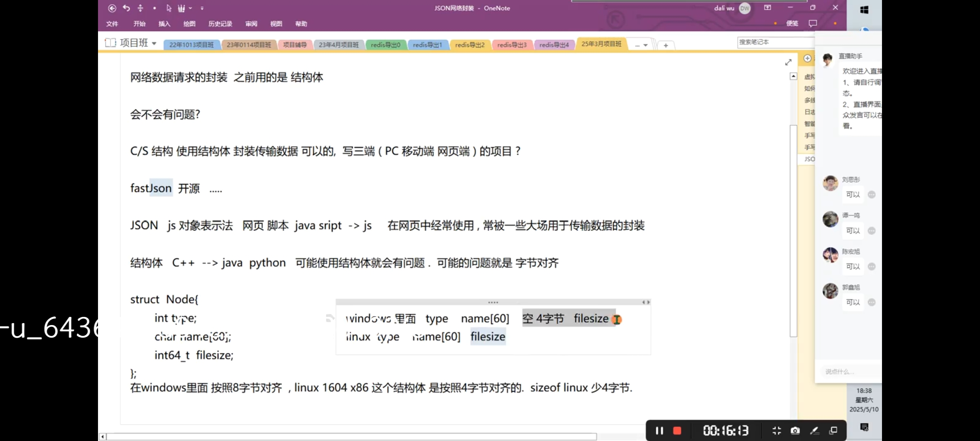Expand the 项目班 notebook dropdown
This screenshot has width=980, height=441.
click(x=154, y=43)
